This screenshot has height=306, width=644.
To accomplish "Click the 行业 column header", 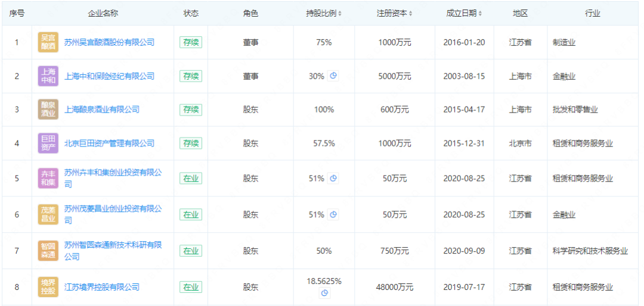I will coord(593,14).
